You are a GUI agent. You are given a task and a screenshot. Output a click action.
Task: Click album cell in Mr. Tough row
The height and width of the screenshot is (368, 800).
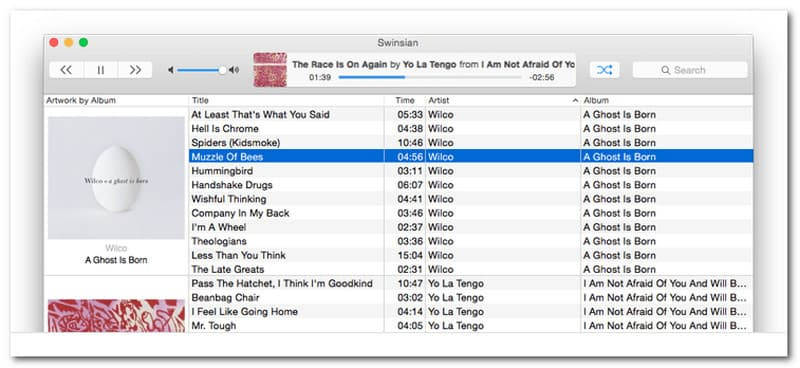click(665, 326)
